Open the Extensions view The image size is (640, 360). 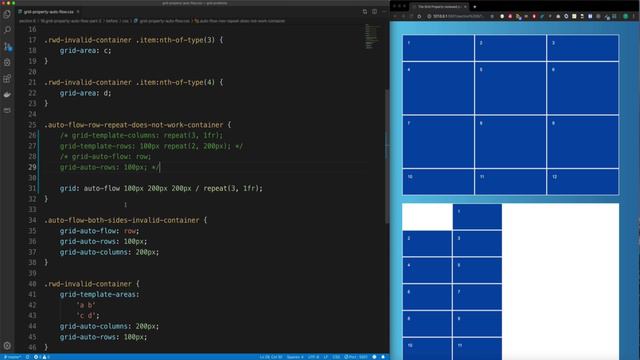click(7, 78)
